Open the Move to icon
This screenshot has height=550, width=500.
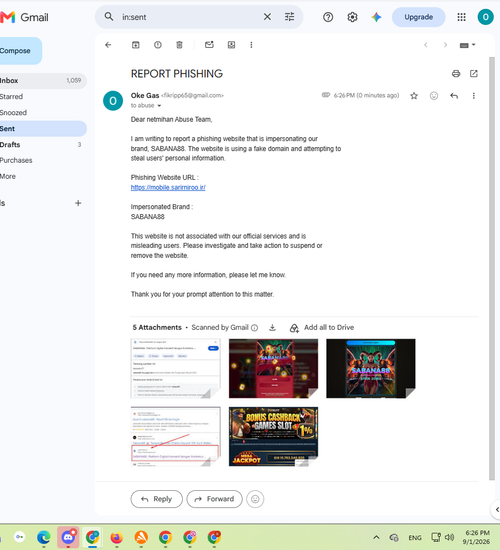click(x=231, y=45)
